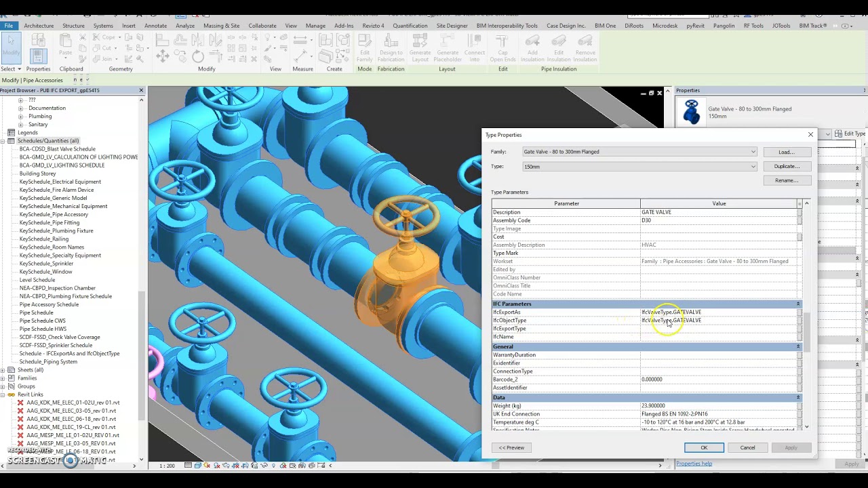Collapse the Data parameter group
The width and height of the screenshot is (868, 488).
click(798, 397)
